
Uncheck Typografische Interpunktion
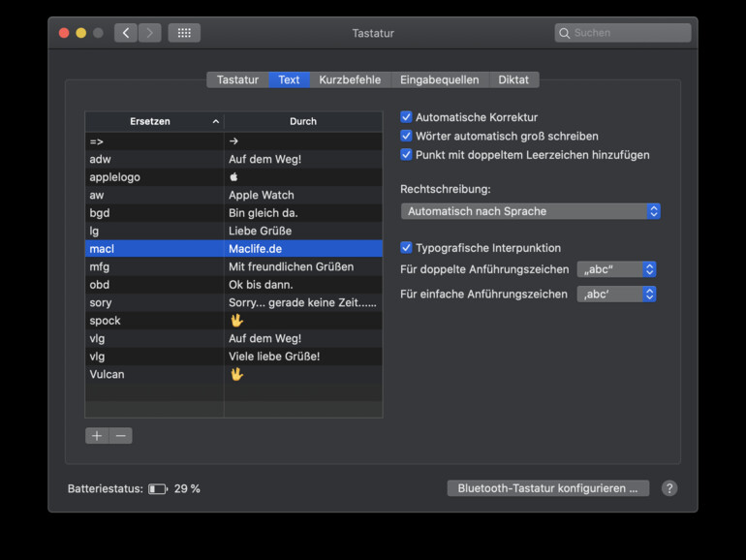point(407,248)
